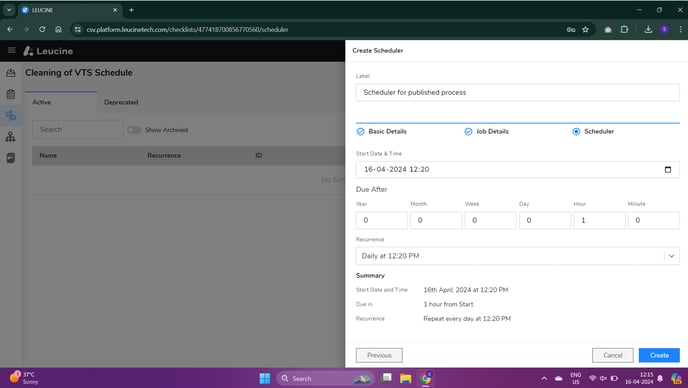
Task: Click the Previous button
Action: click(379, 355)
